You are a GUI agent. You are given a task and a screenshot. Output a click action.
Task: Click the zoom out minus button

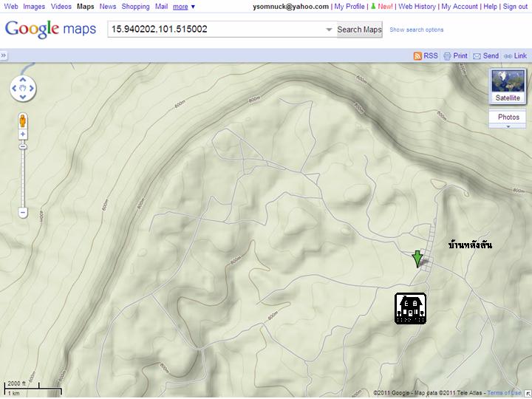(23, 213)
